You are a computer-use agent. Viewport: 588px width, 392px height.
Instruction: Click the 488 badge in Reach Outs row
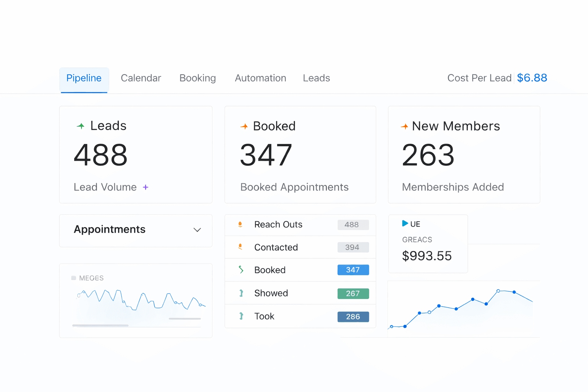[353, 225]
